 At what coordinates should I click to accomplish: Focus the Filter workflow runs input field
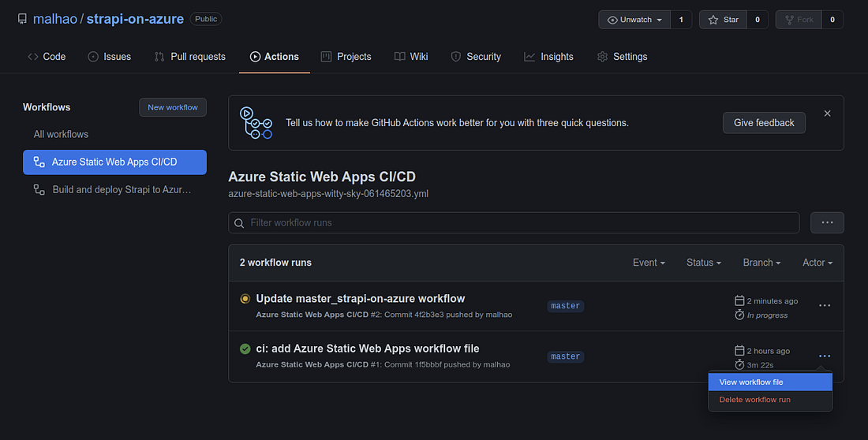[x=521, y=223]
